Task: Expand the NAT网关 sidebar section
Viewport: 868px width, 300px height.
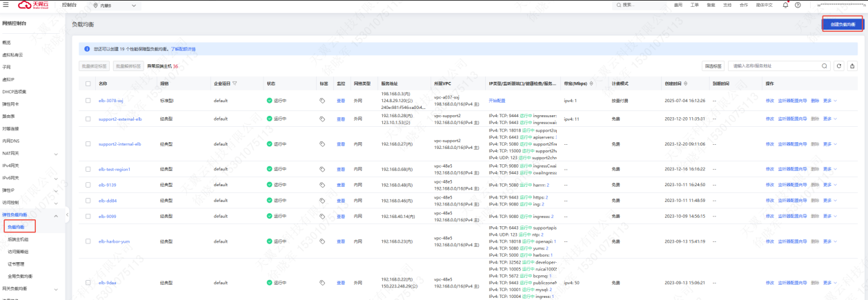Action: coord(56,153)
